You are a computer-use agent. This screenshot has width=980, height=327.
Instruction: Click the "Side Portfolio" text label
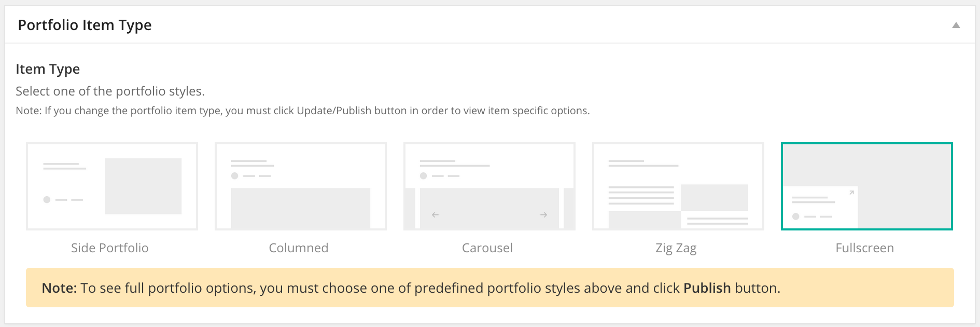110,248
